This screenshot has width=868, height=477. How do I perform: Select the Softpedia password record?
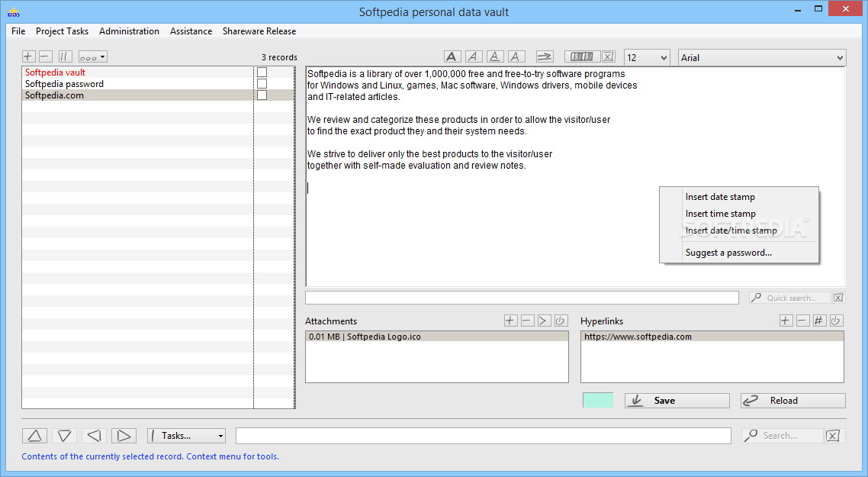[137, 84]
